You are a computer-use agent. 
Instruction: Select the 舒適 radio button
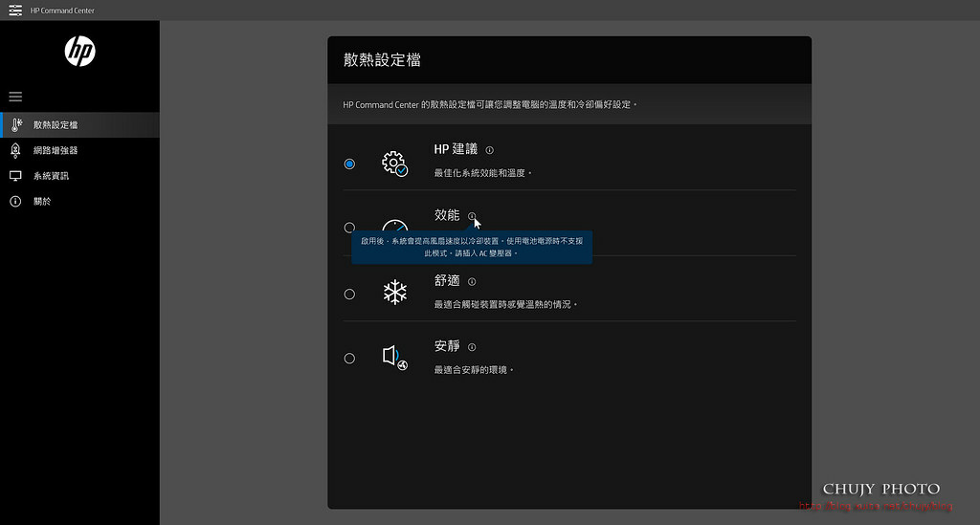[x=349, y=294]
